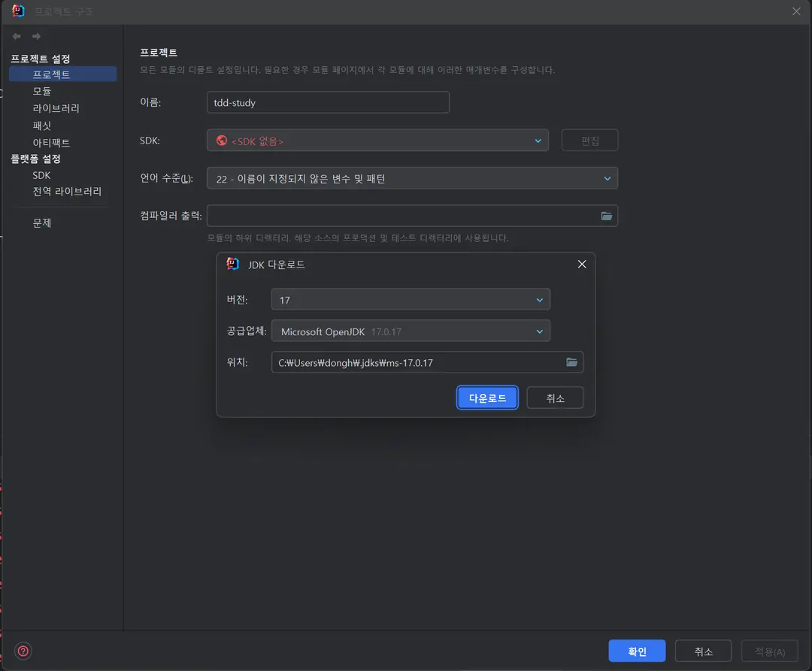Expand the language level dropdown
This screenshot has height=671, width=812.
[412, 179]
